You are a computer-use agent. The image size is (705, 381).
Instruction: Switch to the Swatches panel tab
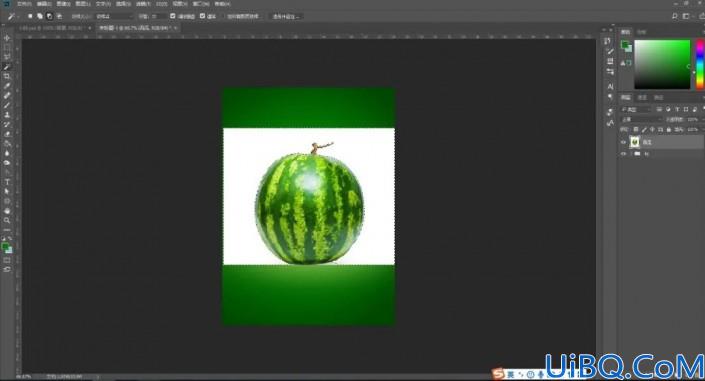[642, 32]
